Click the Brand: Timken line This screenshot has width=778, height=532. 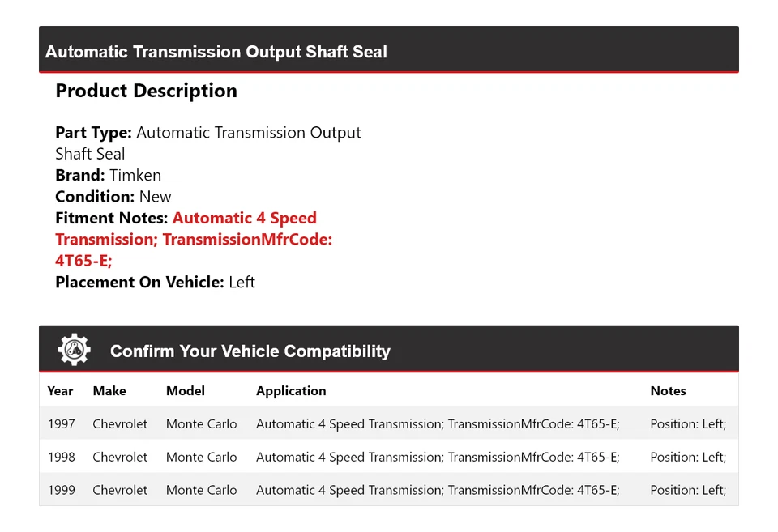pyautogui.click(x=108, y=175)
